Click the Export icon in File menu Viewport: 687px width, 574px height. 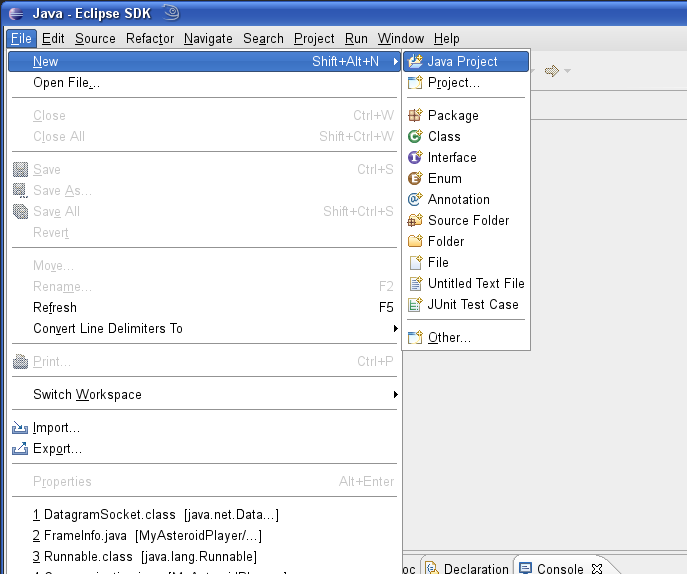pos(20,448)
